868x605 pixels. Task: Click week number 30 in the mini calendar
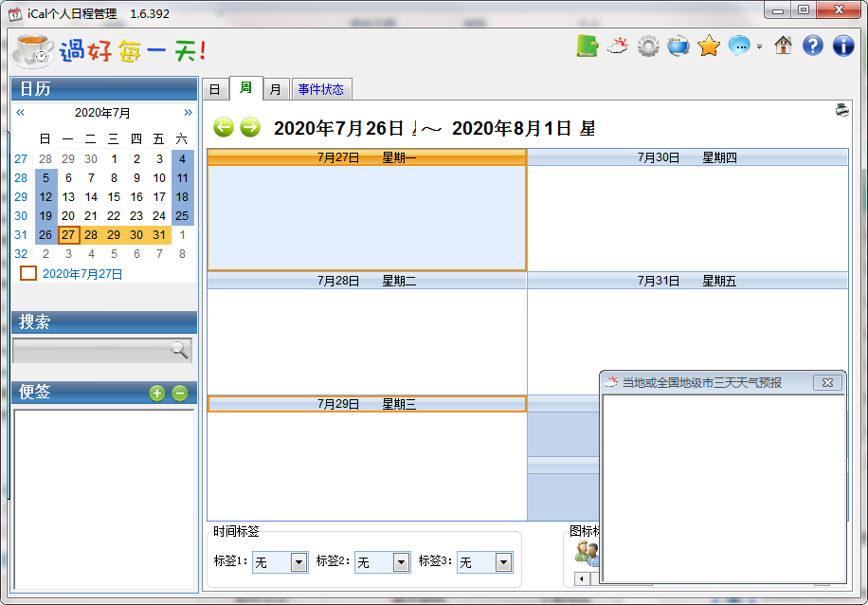[21, 216]
